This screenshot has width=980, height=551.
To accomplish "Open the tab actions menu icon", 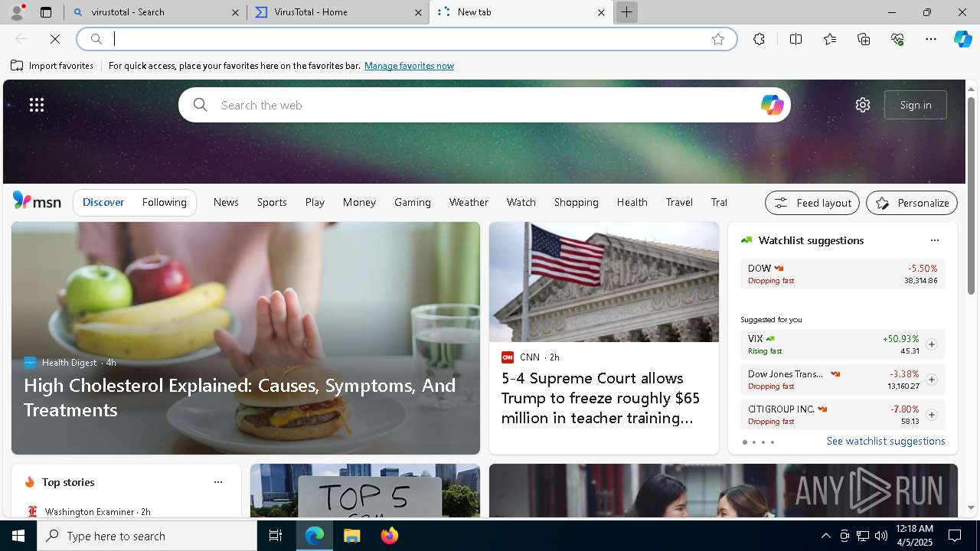I will [46, 12].
